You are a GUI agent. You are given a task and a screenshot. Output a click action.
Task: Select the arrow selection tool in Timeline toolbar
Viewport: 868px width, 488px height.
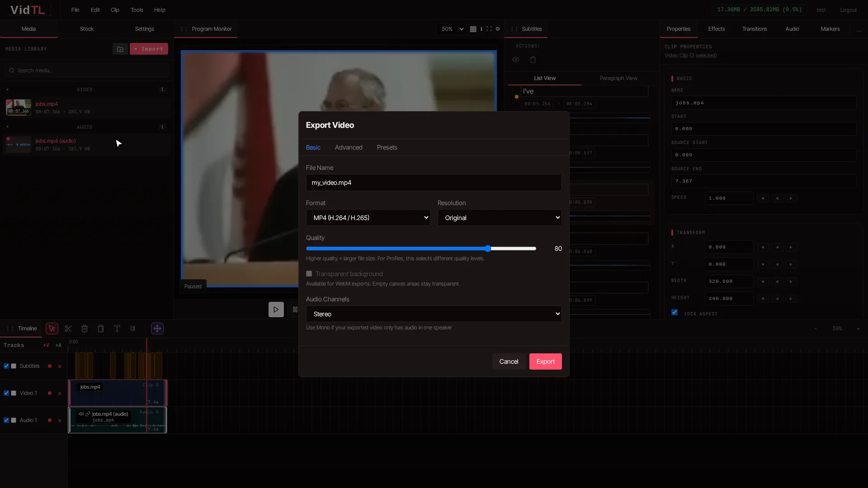click(x=52, y=328)
